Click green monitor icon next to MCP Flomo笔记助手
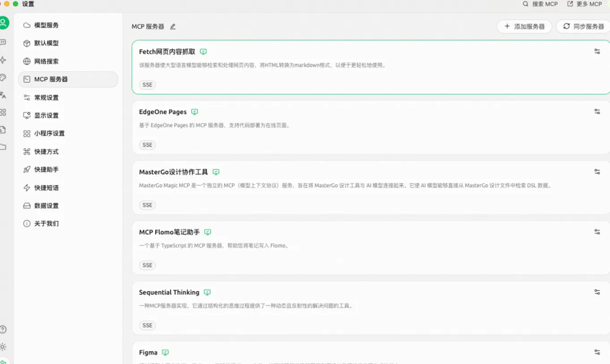 click(x=208, y=232)
